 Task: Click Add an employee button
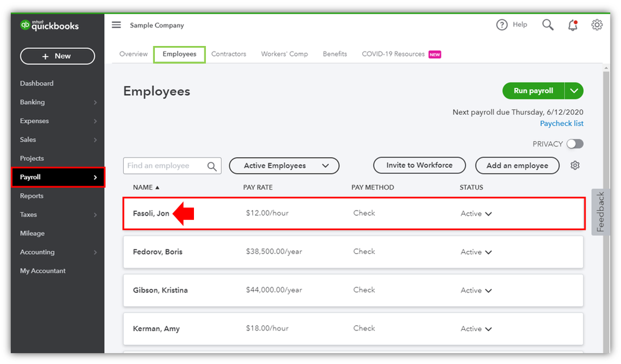pos(517,165)
